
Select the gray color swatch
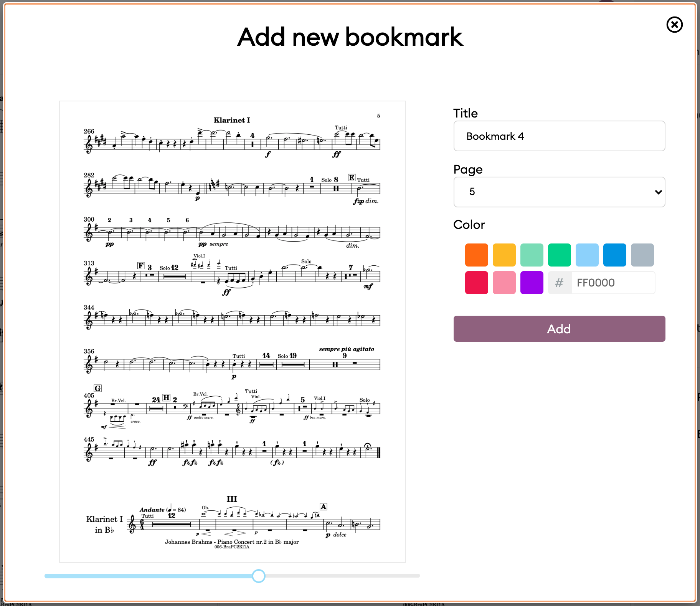tap(642, 255)
